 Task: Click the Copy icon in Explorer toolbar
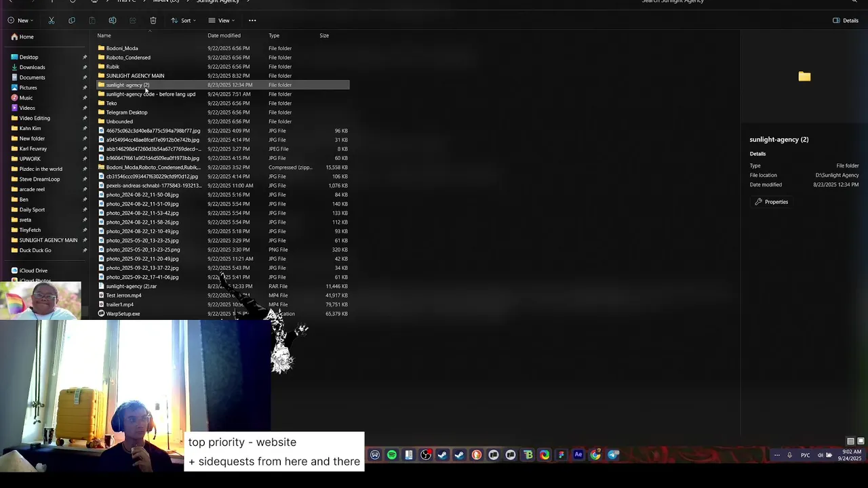coord(72,20)
